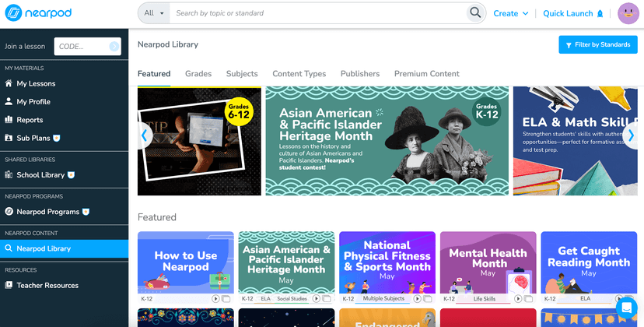The width and height of the screenshot is (644, 327).
Task: Expand the Create dropdown menu
Action: coord(511,13)
